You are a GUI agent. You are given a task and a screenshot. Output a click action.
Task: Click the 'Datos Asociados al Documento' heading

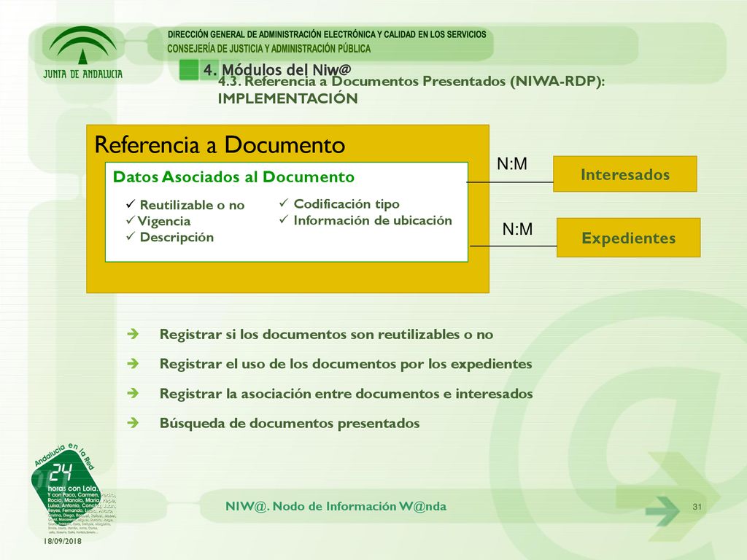tap(233, 177)
